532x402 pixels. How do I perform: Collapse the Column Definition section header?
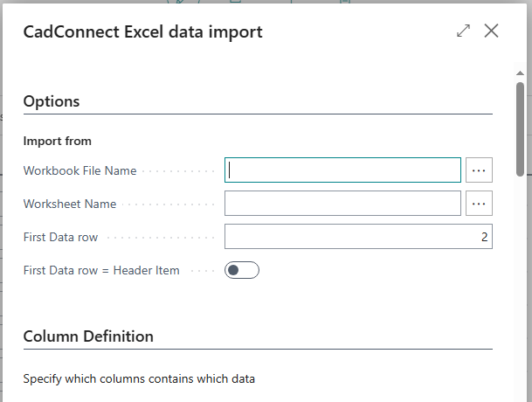click(88, 336)
